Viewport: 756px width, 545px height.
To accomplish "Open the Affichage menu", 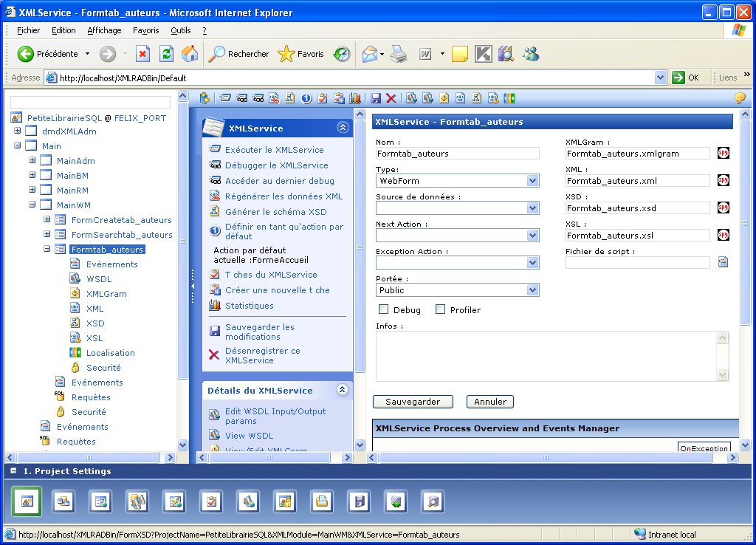I will (x=104, y=30).
